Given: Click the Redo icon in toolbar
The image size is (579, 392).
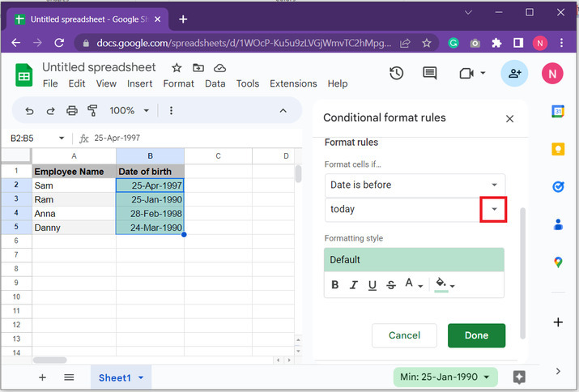Looking at the screenshot, I should (50, 111).
